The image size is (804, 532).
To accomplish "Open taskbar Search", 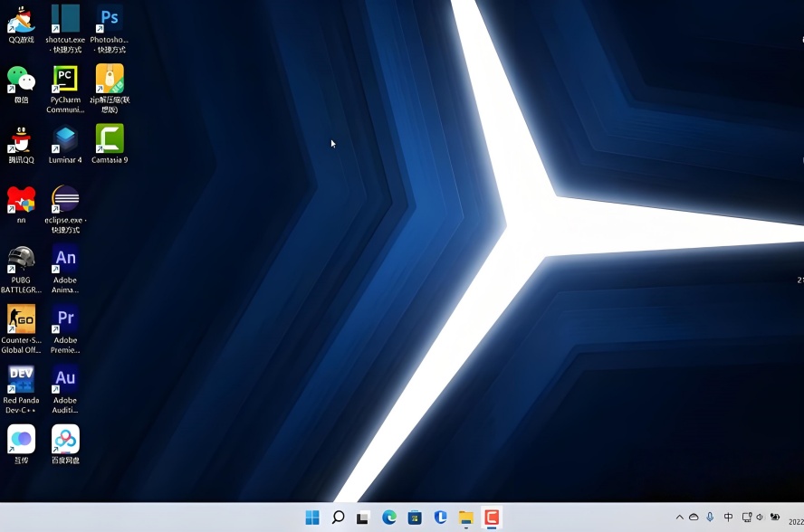I will pos(338,518).
